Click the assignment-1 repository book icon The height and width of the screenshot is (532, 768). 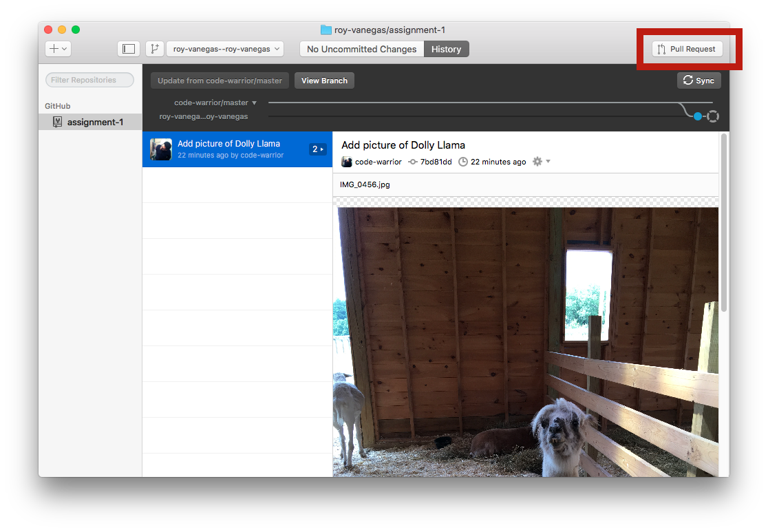pyautogui.click(x=57, y=122)
